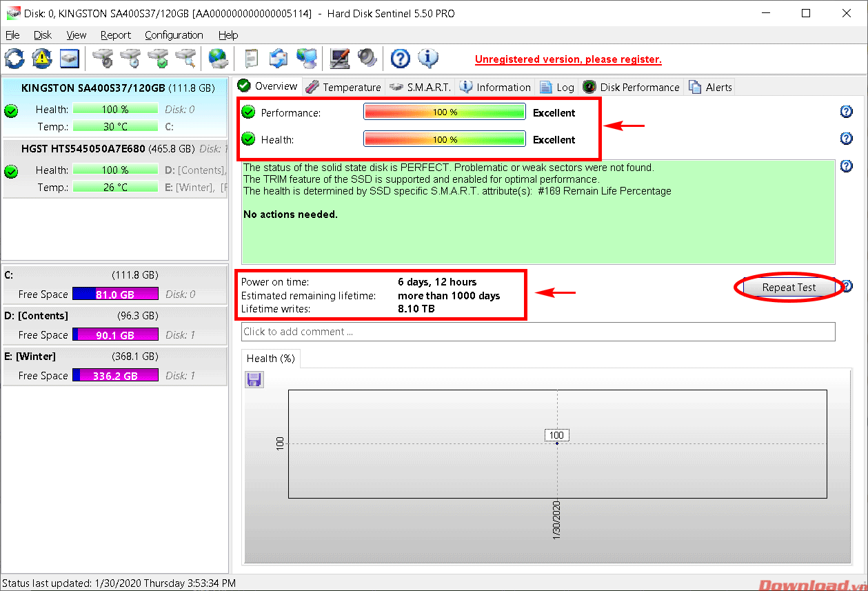Click the info bubble toolbar icon
This screenshot has height=591, width=868.
[x=428, y=59]
